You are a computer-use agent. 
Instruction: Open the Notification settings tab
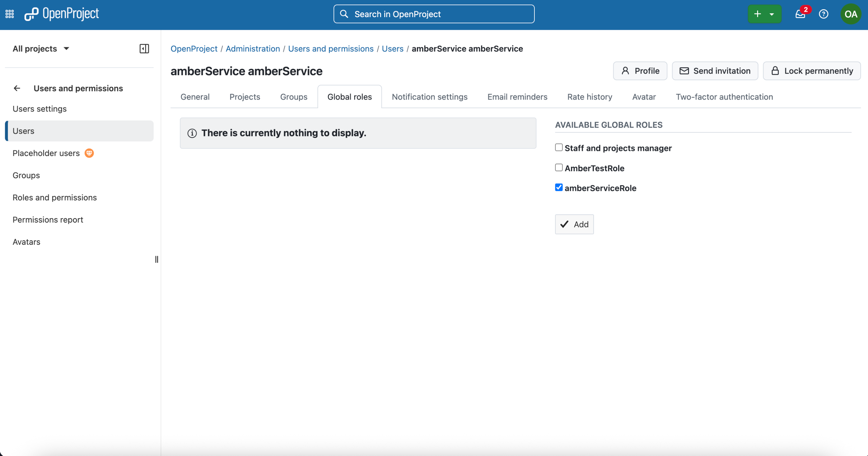(x=429, y=97)
